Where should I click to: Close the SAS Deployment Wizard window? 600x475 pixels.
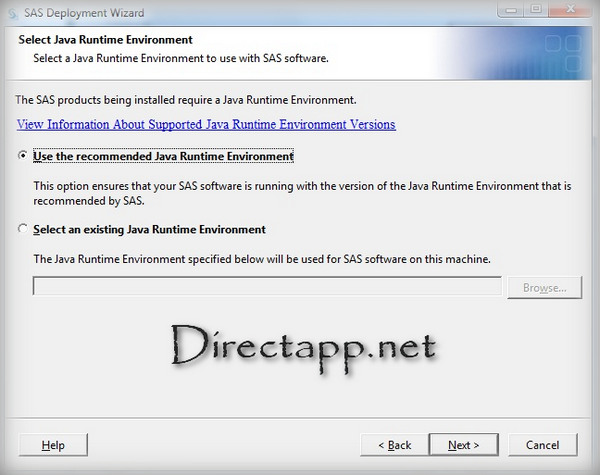click(x=570, y=10)
